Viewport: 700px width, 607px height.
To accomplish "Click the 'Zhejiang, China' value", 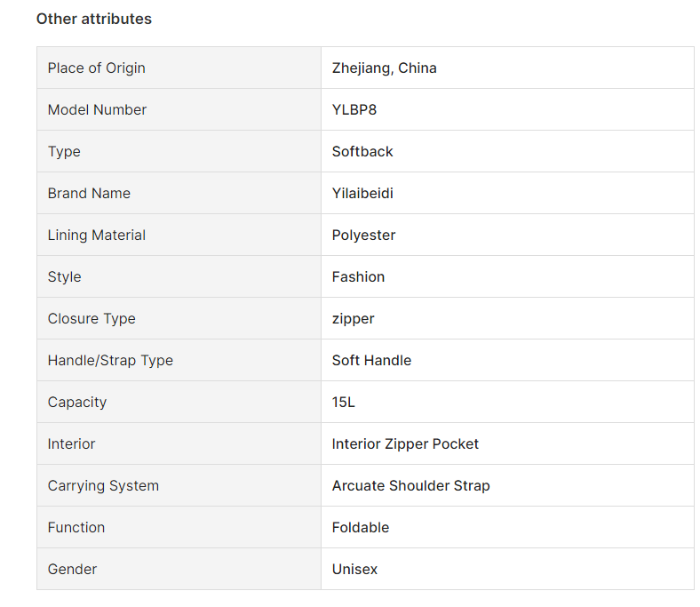I will click(x=384, y=68).
